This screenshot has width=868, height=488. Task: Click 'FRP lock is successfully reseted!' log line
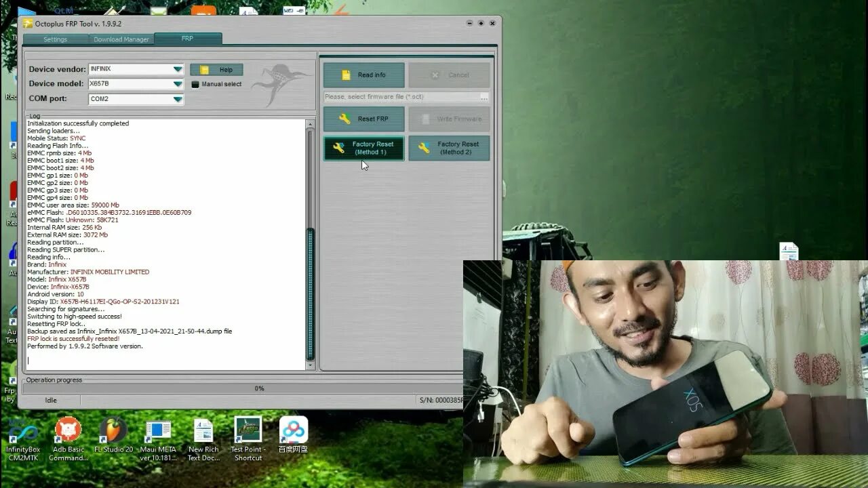click(73, 339)
